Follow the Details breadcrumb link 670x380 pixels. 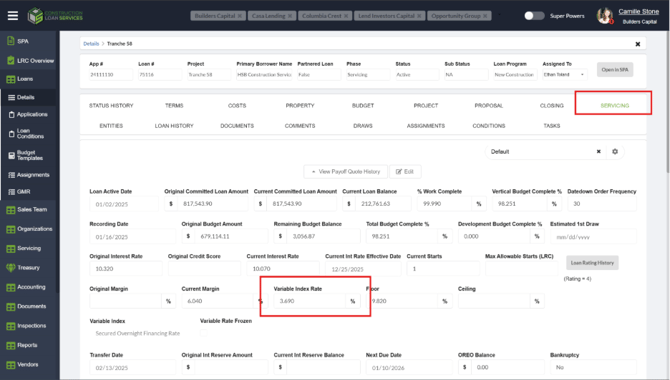(91, 44)
